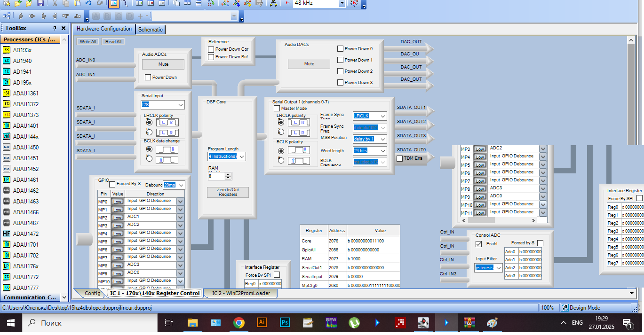This screenshot has height=335, width=644.
Task: Click the Cut scissors toolbar icon
Action: click(55, 3)
